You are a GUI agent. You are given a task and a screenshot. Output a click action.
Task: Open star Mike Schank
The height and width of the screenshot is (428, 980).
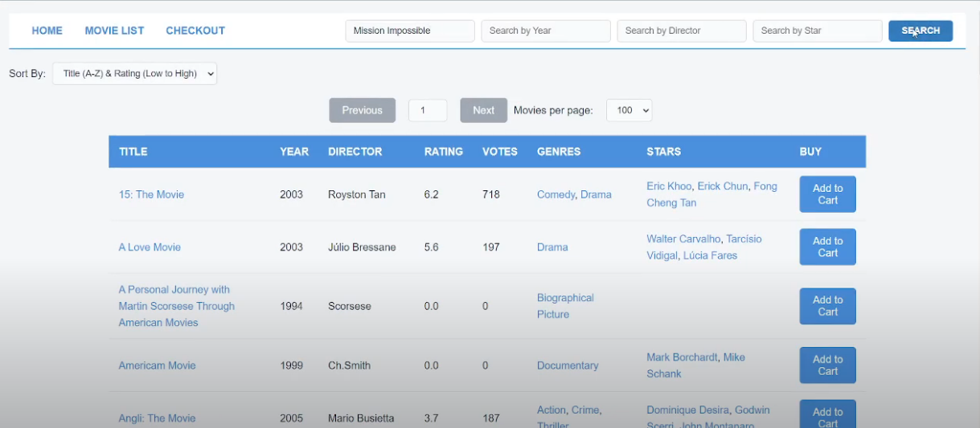695,365
